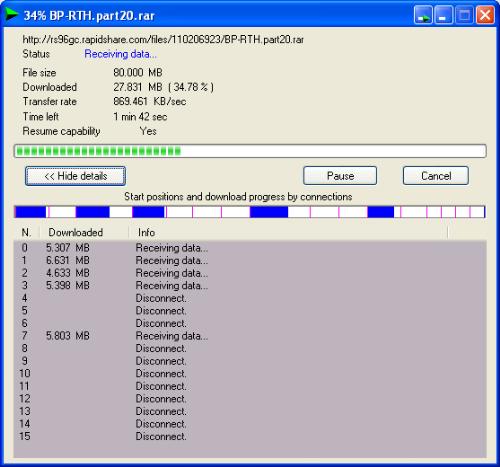Screen dimensions: 500x467
Task: Select connection 14 Disconnect row
Action: [250, 424]
